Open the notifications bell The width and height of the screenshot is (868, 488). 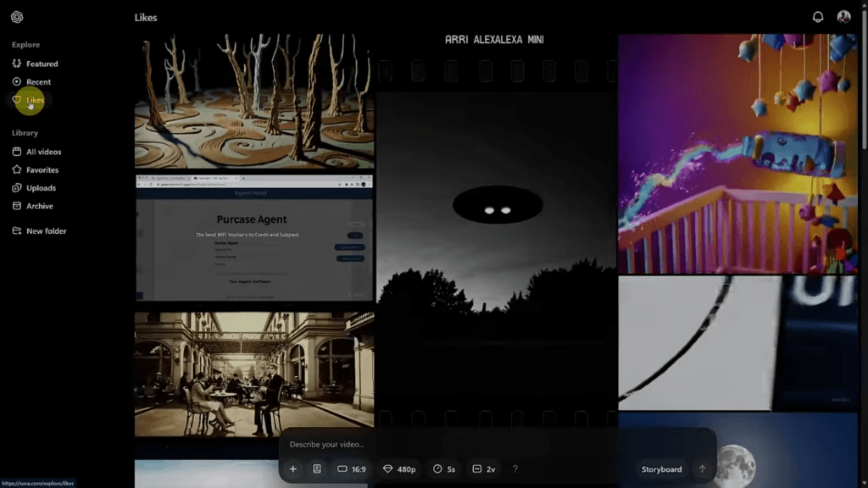(818, 17)
